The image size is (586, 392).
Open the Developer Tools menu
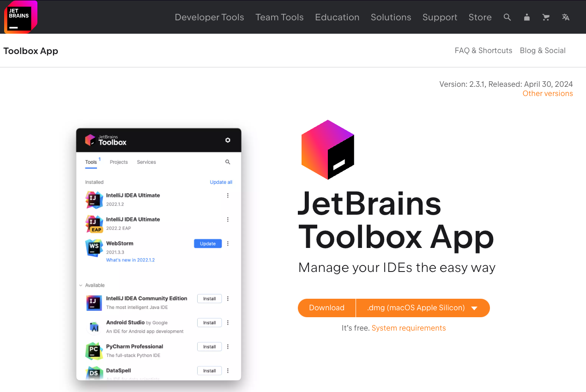[x=209, y=17]
